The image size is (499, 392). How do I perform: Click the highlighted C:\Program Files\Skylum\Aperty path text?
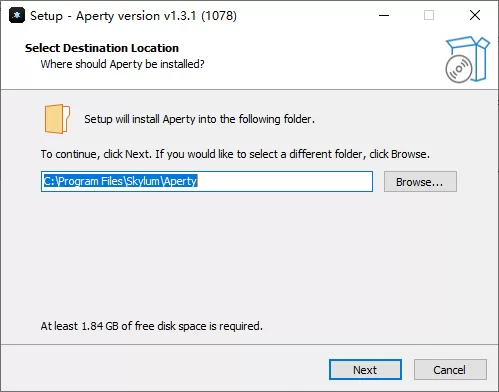pyautogui.click(x=120, y=181)
